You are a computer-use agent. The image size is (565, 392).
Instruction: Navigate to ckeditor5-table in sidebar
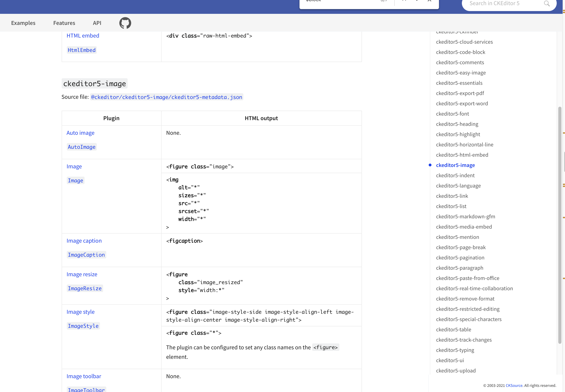(453, 329)
